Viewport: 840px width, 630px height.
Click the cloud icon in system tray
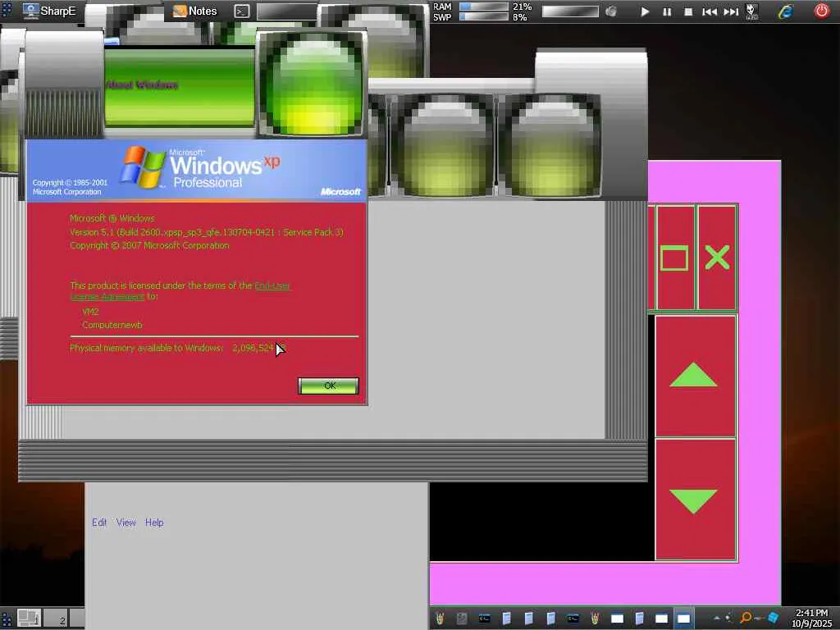[717, 619]
